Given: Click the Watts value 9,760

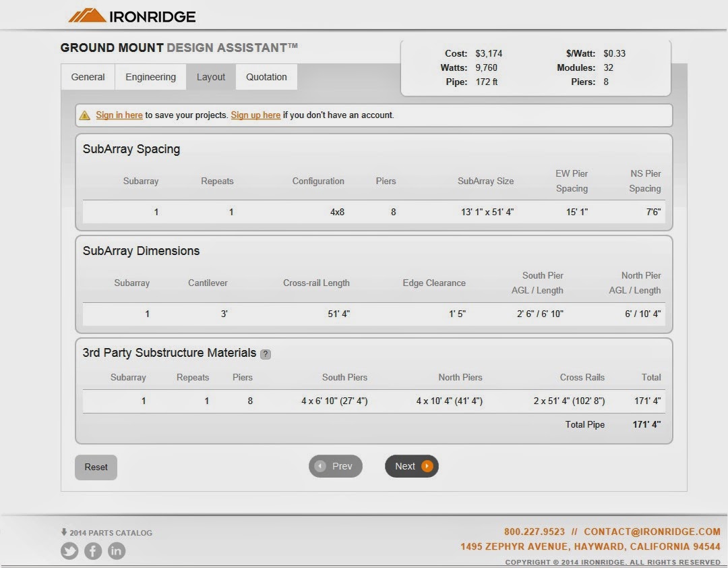Looking at the screenshot, I should click(486, 68).
